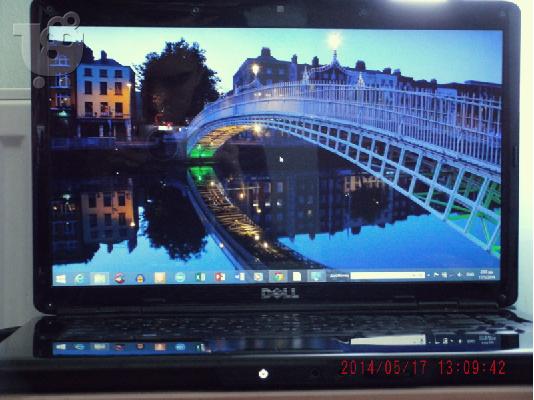Show hidden system tray icons
The height and width of the screenshot is (400, 534).
coord(428,274)
